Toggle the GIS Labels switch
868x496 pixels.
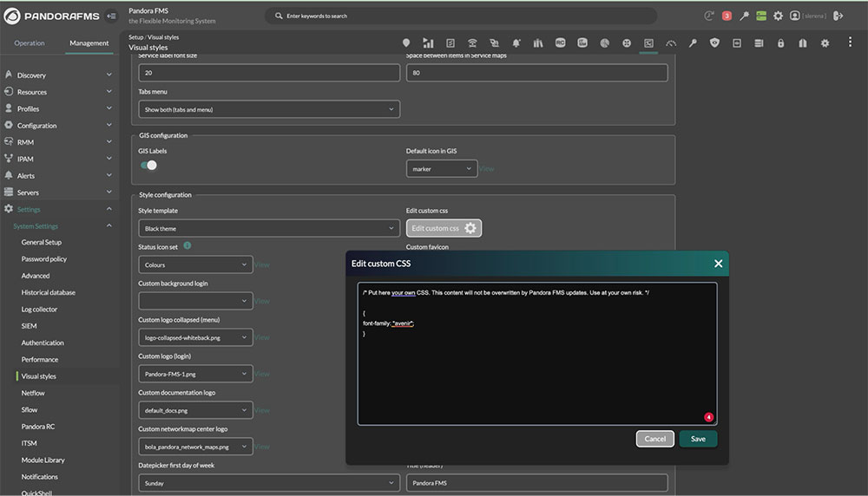coord(148,165)
